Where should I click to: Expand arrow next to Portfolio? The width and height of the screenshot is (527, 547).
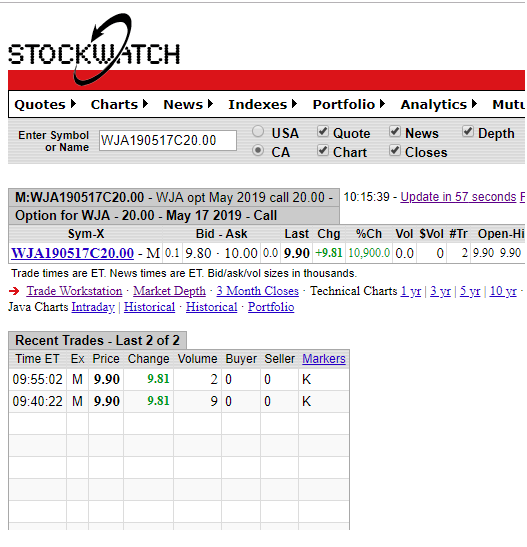pyautogui.click(x=382, y=104)
